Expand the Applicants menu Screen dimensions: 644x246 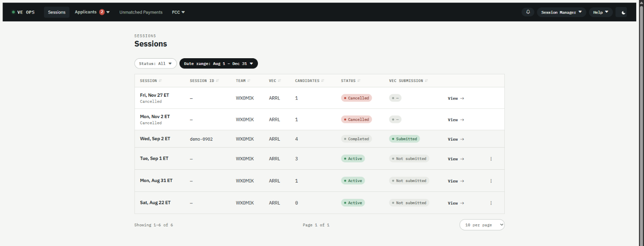coord(92,12)
